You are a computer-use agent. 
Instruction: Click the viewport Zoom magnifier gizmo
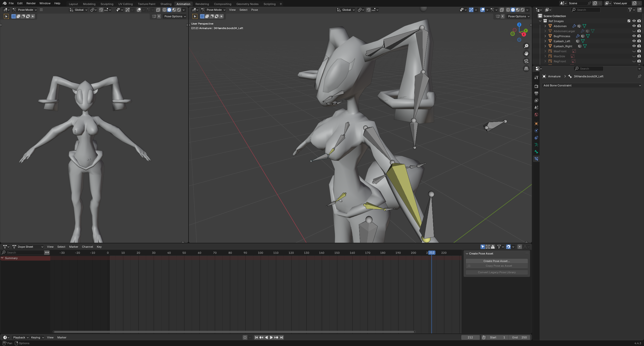526,46
